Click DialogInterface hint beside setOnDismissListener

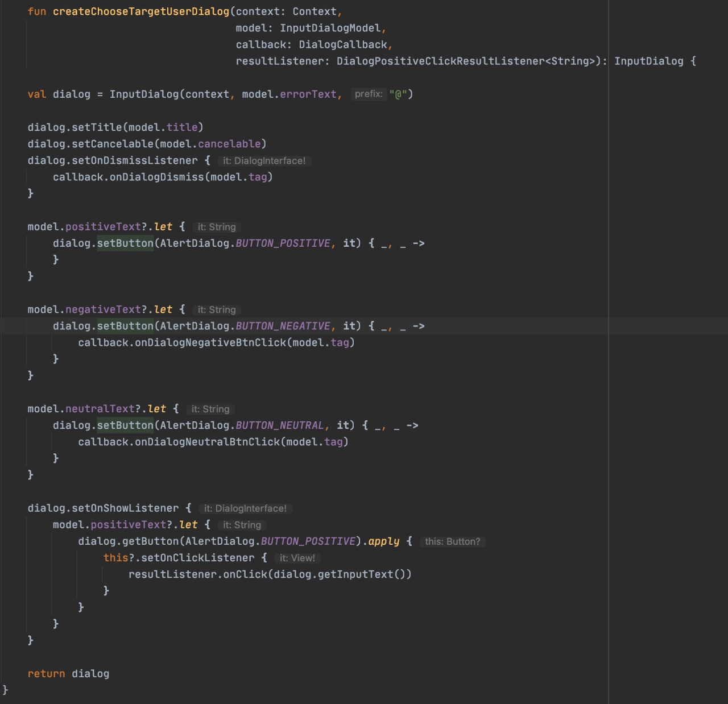(x=264, y=161)
